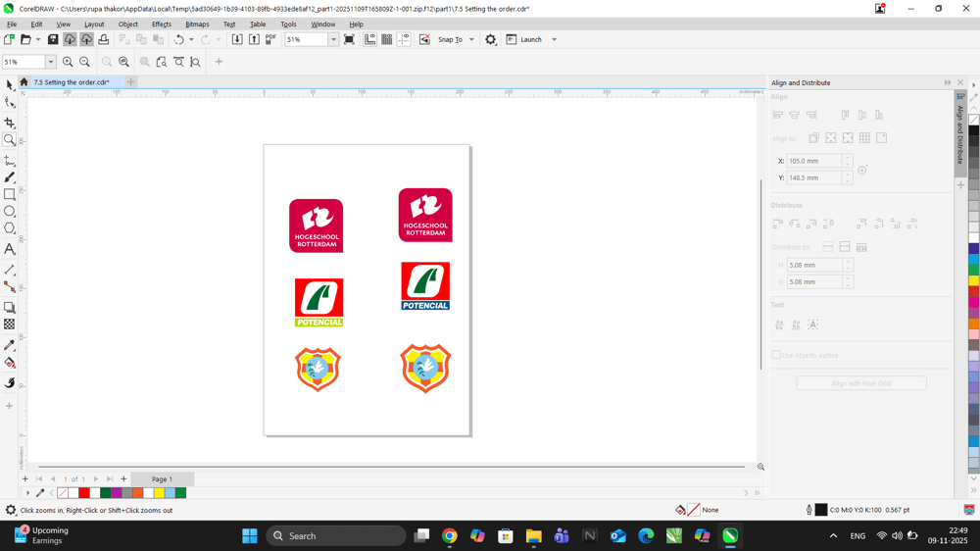980x551 pixels.
Task: Click the Launch button
Action: tap(525, 39)
